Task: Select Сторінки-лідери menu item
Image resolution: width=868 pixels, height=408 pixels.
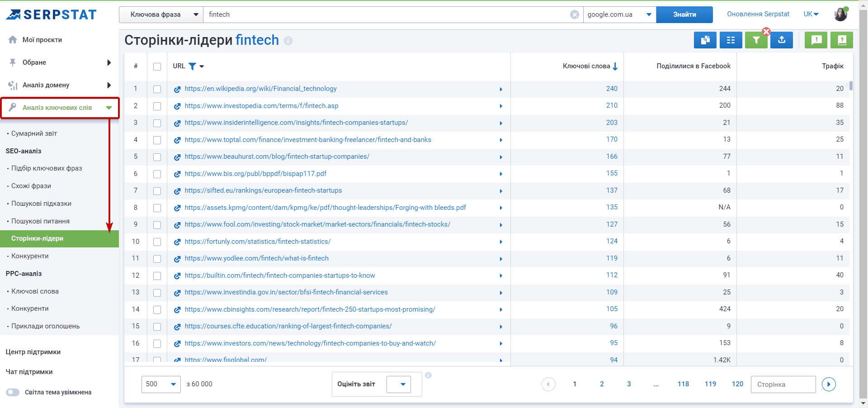Action: click(59, 238)
